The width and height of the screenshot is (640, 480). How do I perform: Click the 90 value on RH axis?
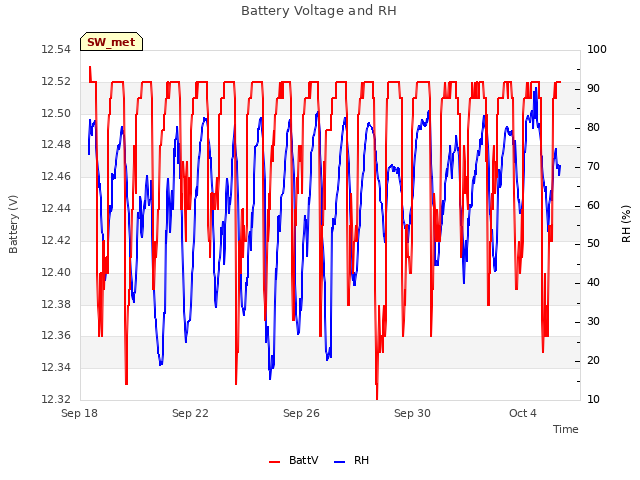click(x=593, y=89)
